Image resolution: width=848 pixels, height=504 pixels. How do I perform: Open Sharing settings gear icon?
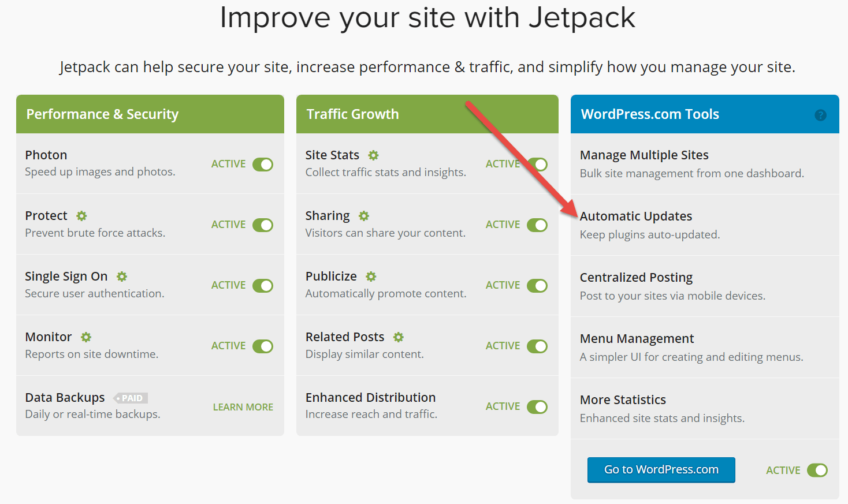tap(364, 216)
